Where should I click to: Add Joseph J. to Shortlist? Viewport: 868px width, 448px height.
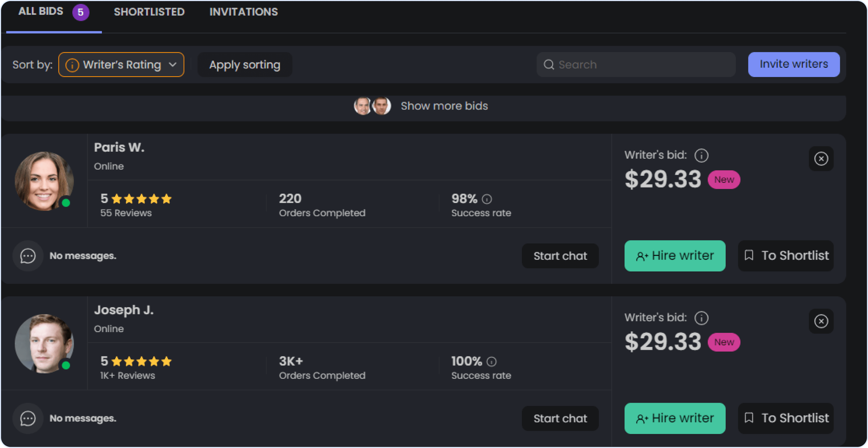coord(785,418)
